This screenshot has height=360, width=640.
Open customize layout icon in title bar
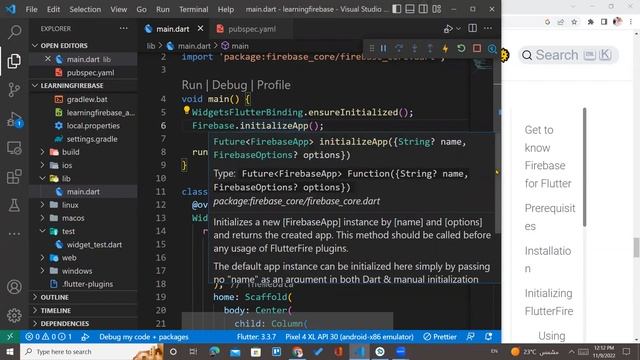coord(437,9)
